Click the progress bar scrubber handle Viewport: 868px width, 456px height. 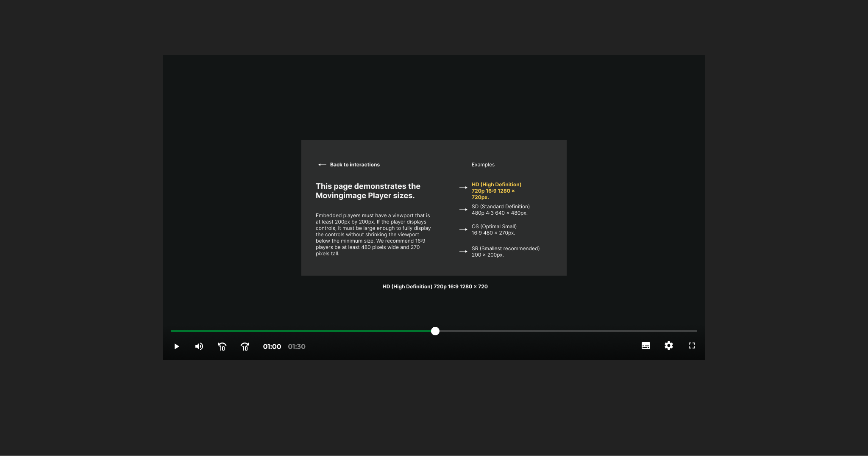[435, 331]
